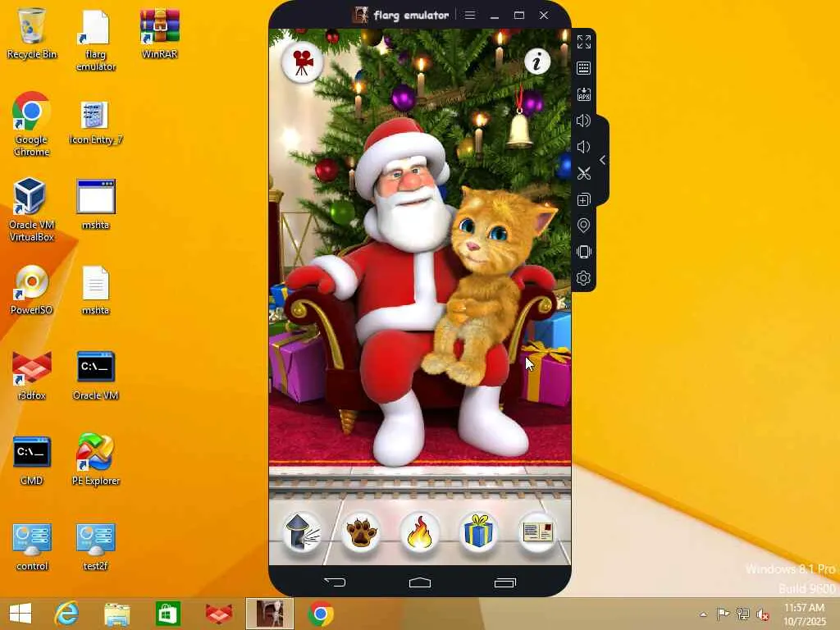Select the Oracle VM console shortcut
The width and height of the screenshot is (840, 630).
[x=95, y=375]
